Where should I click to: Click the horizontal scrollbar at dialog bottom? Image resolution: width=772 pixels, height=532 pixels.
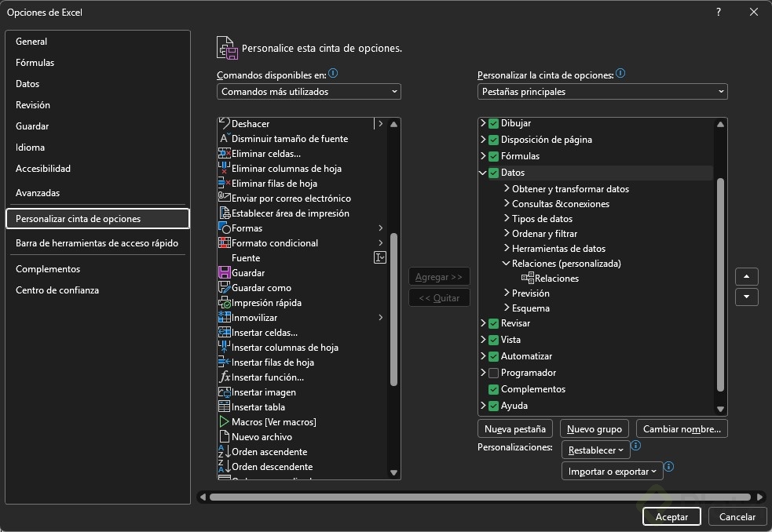click(480, 497)
